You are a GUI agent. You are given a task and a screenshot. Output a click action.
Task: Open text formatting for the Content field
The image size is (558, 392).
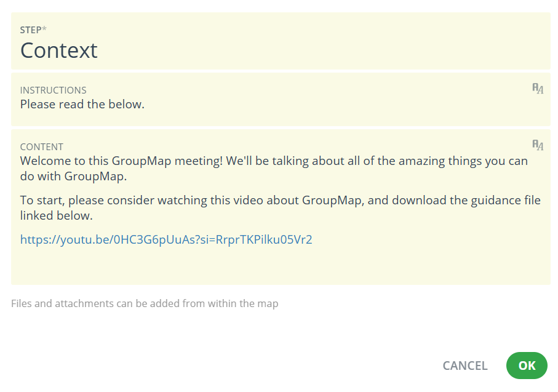click(x=538, y=145)
